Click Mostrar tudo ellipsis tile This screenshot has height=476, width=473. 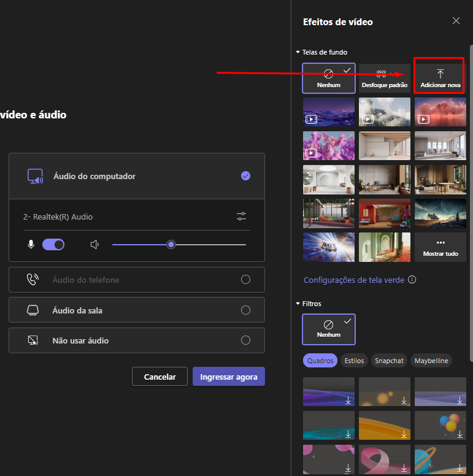click(440, 247)
